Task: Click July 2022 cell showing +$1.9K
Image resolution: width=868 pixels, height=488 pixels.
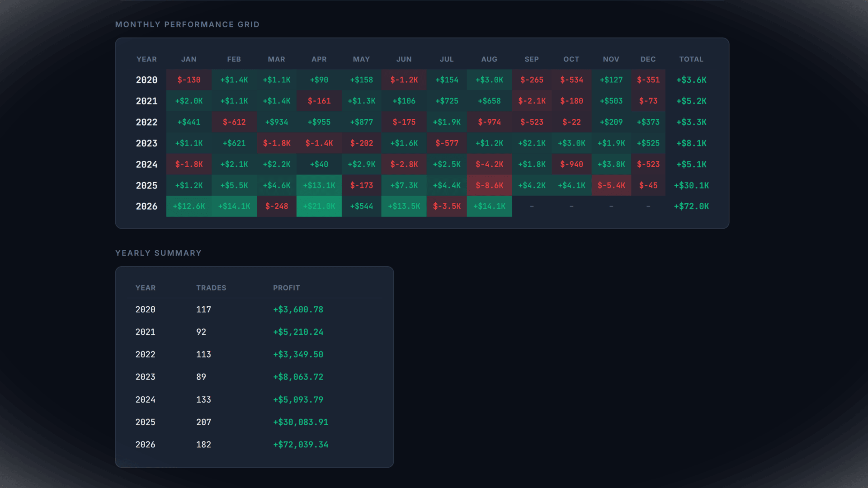Action: pyautogui.click(x=447, y=122)
